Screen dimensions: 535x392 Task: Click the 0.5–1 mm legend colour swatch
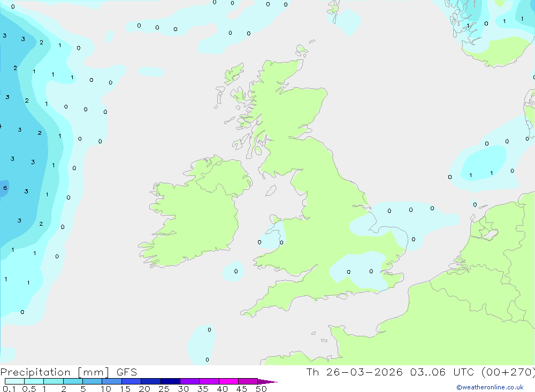[x=34, y=381]
